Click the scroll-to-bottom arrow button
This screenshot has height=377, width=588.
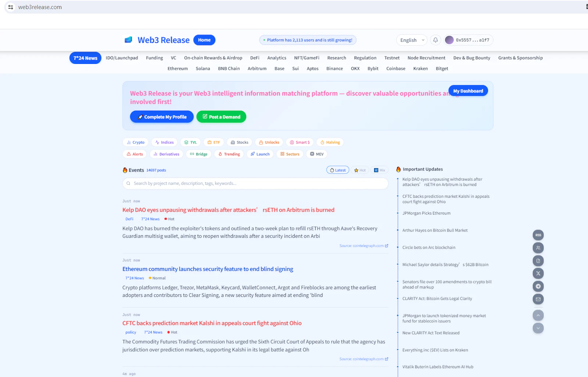[538, 328]
